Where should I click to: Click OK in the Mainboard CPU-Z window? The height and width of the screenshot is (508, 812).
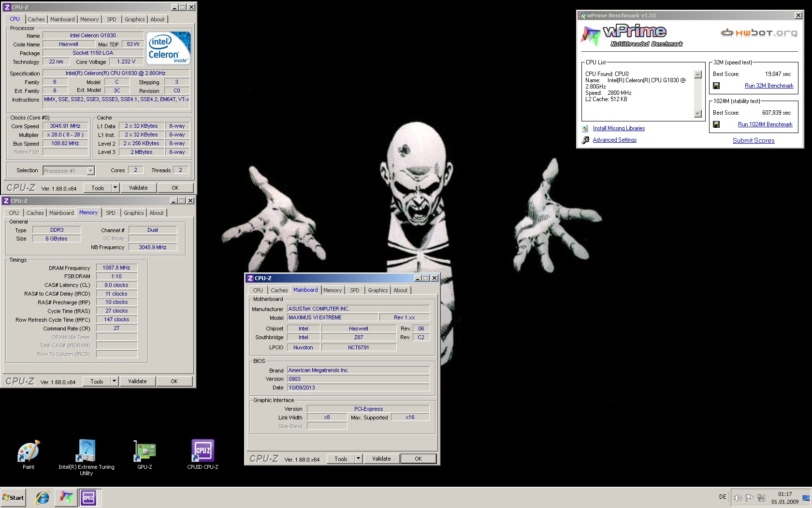[418, 459]
